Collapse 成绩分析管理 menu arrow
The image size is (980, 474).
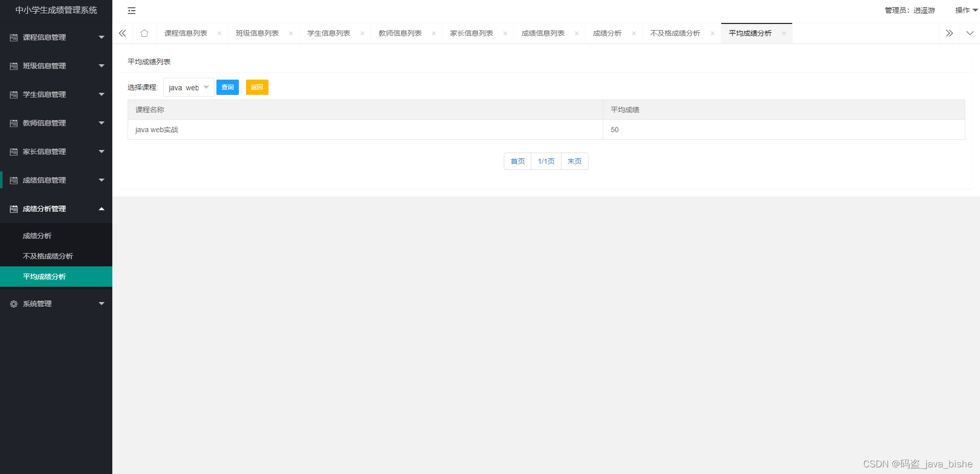point(102,209)
